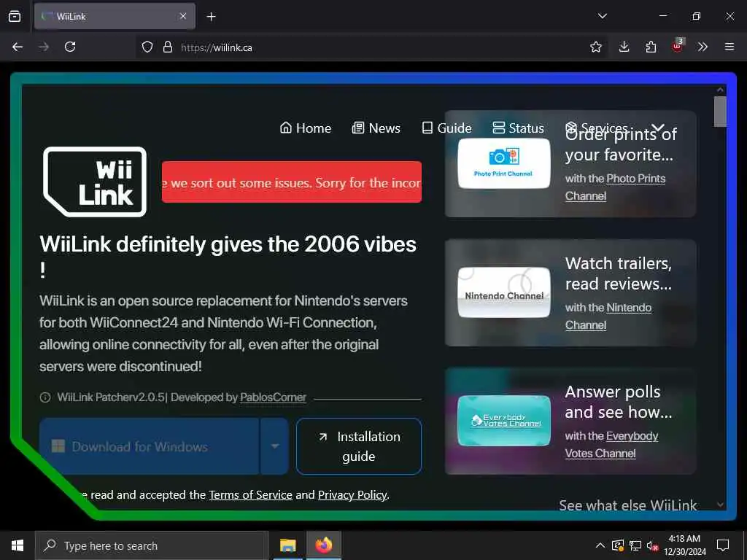Expand the Services dropdown chevron
Image resolution: width=747 pixels, height=560 pixels.
tap(658, 128)
